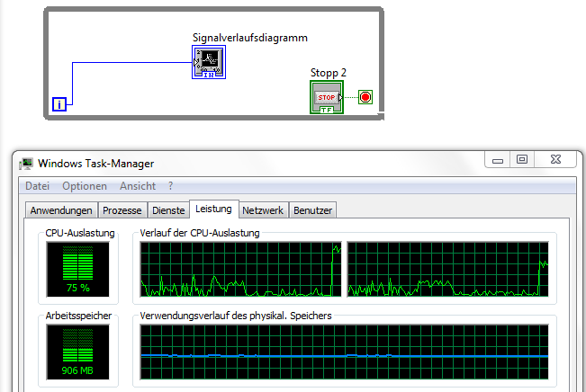Click the Verlauf der CPU-Auslastung label
Screen dimensions: 586x392
(x=200, y=233)
